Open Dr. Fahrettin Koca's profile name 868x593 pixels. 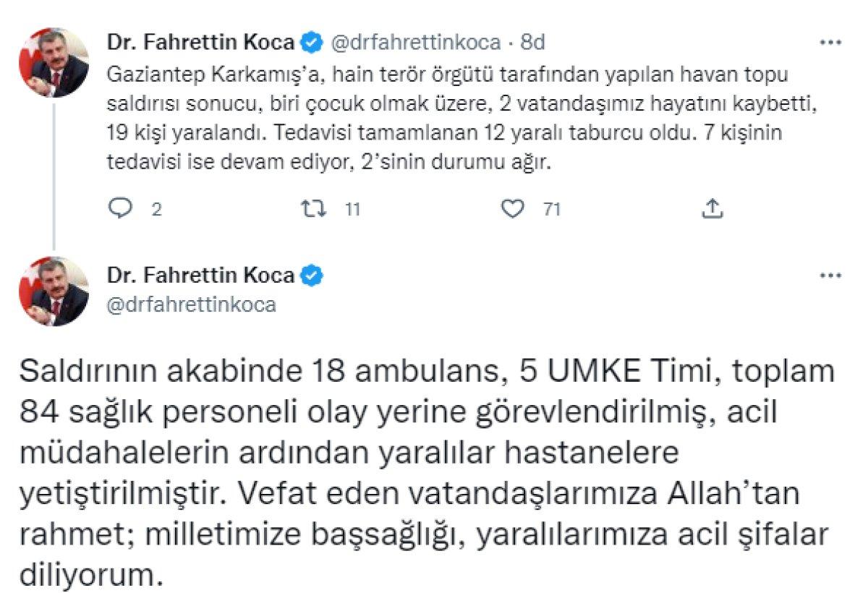203,42
